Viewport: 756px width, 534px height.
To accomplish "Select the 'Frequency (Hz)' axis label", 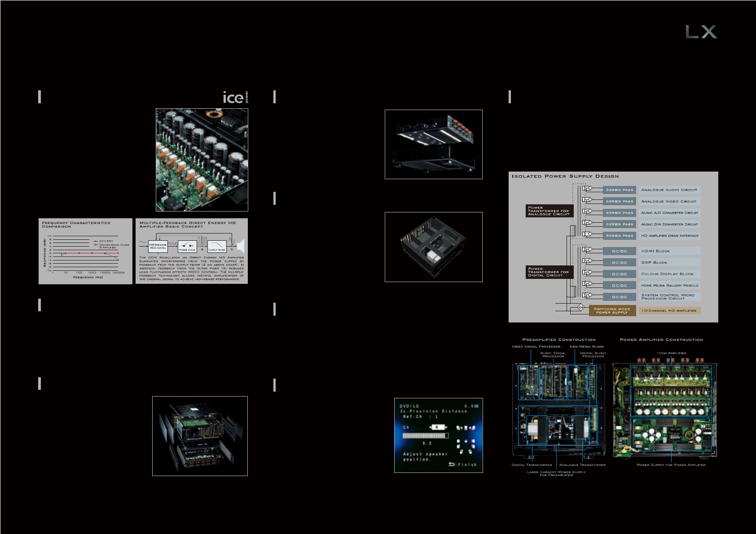I will tap(88, 278).
